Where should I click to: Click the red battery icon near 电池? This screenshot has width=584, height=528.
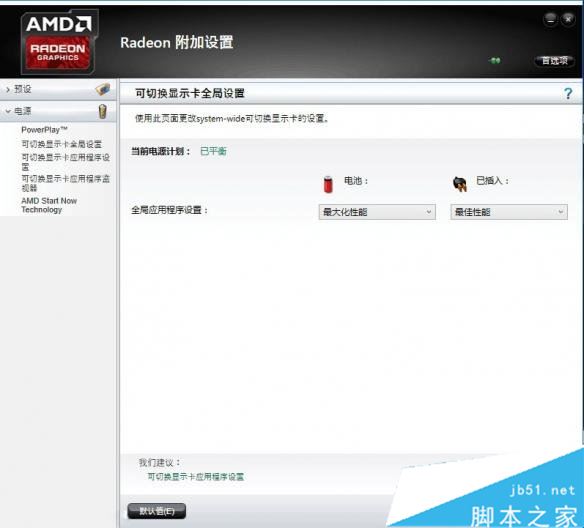point(328,184)
